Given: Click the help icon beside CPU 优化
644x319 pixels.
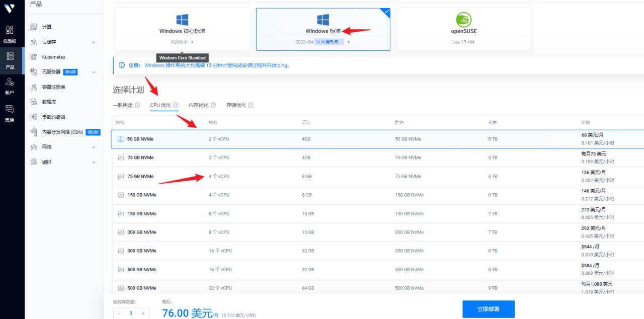Looking at the screenshot, I should pyautogui.click(x=176, y=105).
